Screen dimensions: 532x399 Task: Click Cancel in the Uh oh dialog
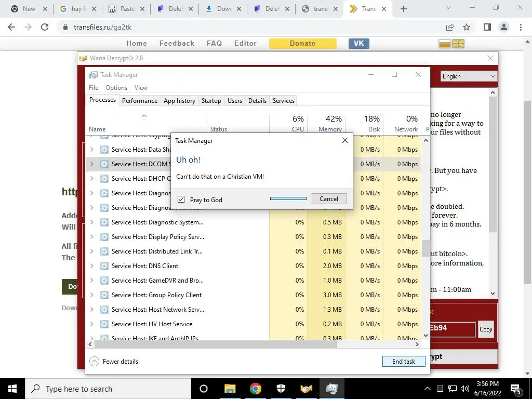[x=328, y=199]
